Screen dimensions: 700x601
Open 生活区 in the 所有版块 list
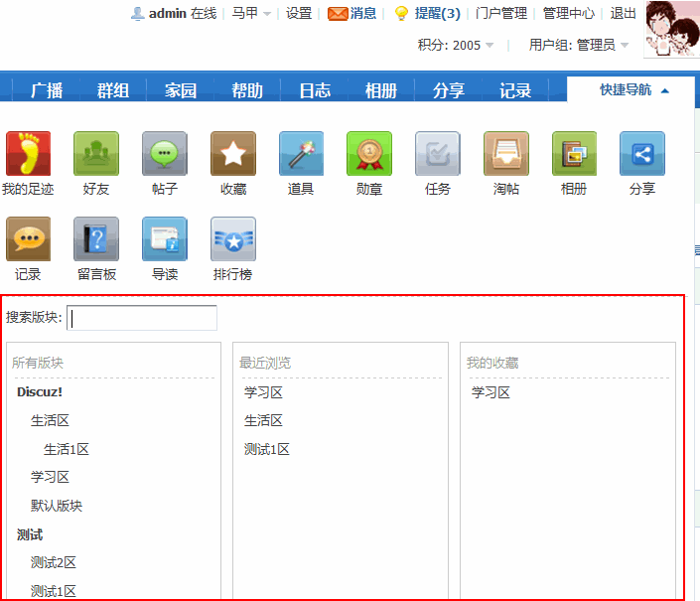(x=50, y=420)
